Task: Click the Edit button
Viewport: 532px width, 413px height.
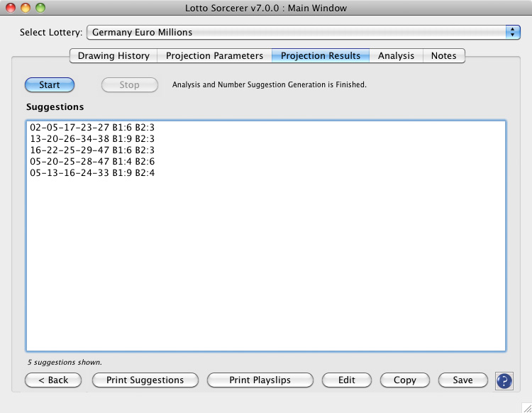Action: (346, 380)
